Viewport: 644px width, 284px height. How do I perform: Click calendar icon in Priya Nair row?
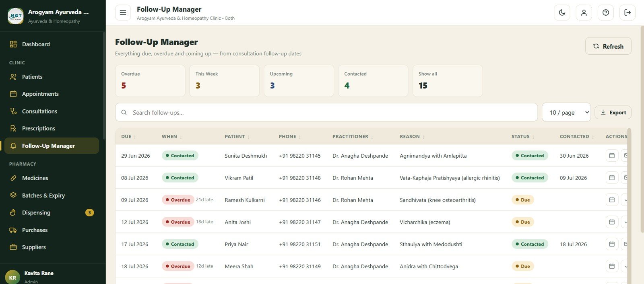612,244
